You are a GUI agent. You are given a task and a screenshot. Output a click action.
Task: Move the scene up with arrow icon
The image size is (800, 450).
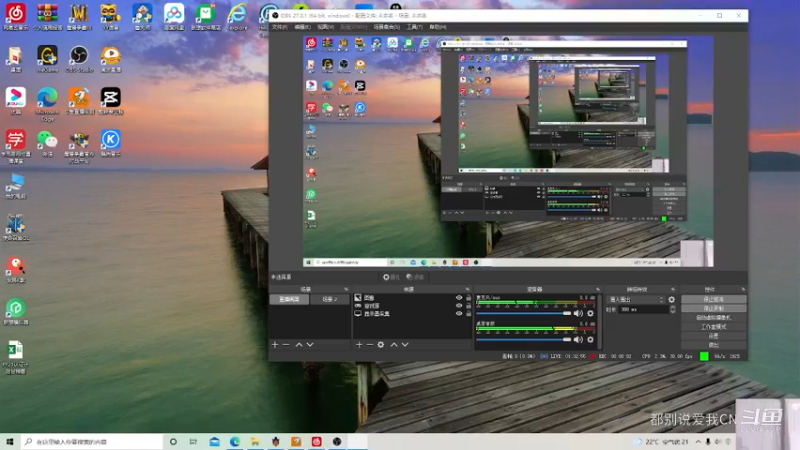(x=299, y=345)
